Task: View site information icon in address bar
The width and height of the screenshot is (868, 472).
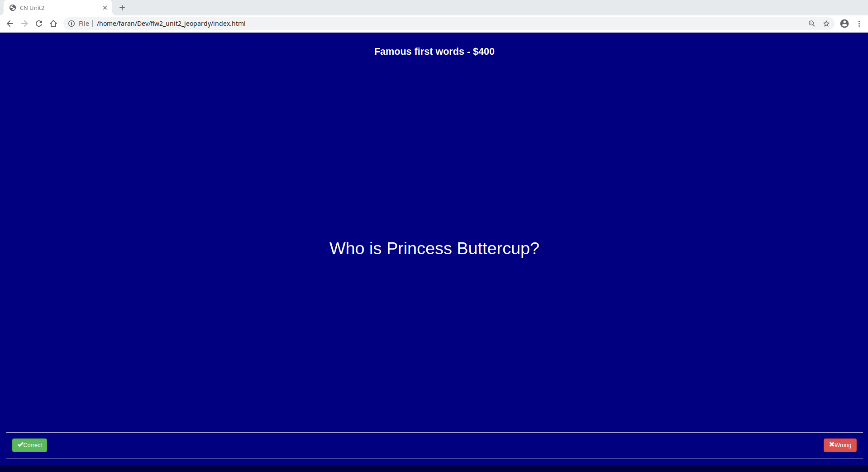Action: click(x=72, y=24)
